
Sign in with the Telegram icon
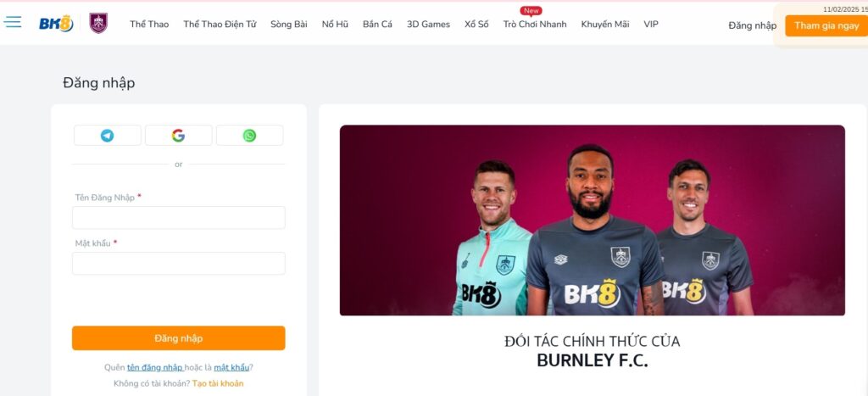tap(108, 135)
